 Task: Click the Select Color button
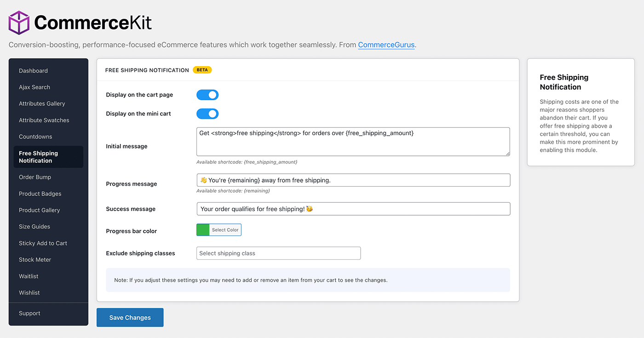click(225, 230)
